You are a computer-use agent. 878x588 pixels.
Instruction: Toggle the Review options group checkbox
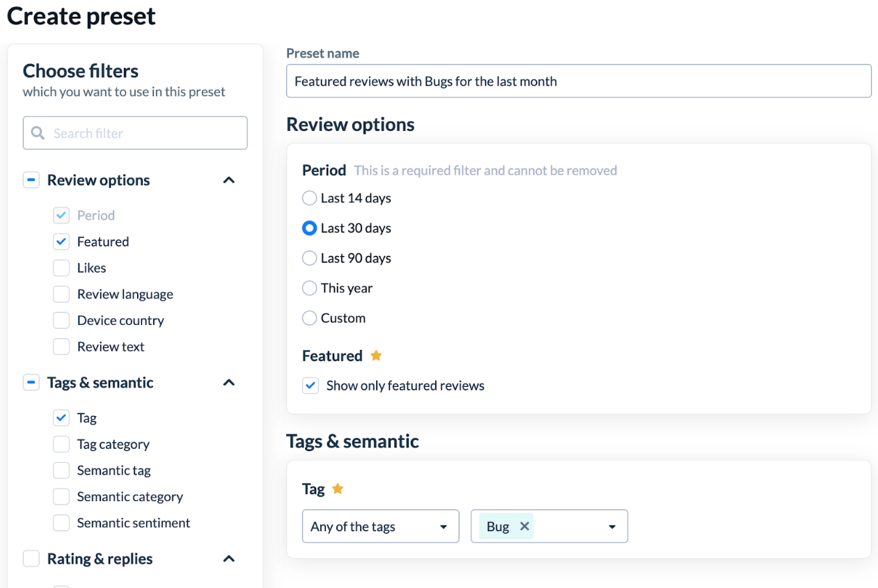tap(31, 180)
